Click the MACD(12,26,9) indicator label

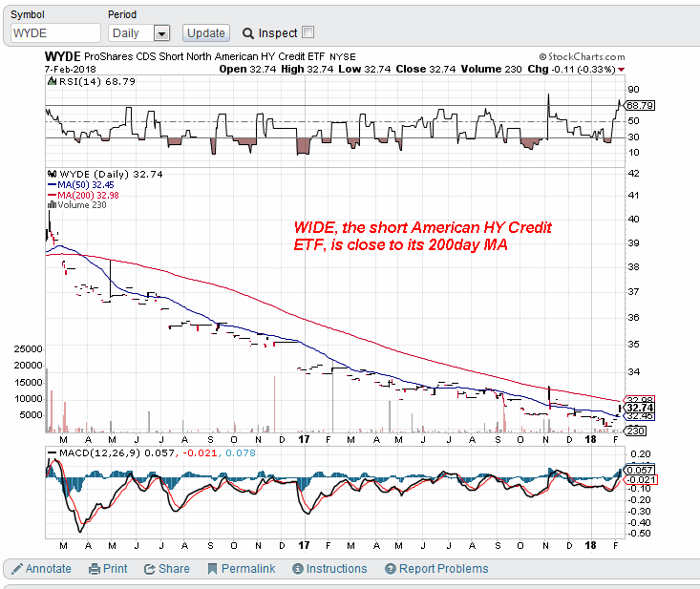(x=99, y=452)
